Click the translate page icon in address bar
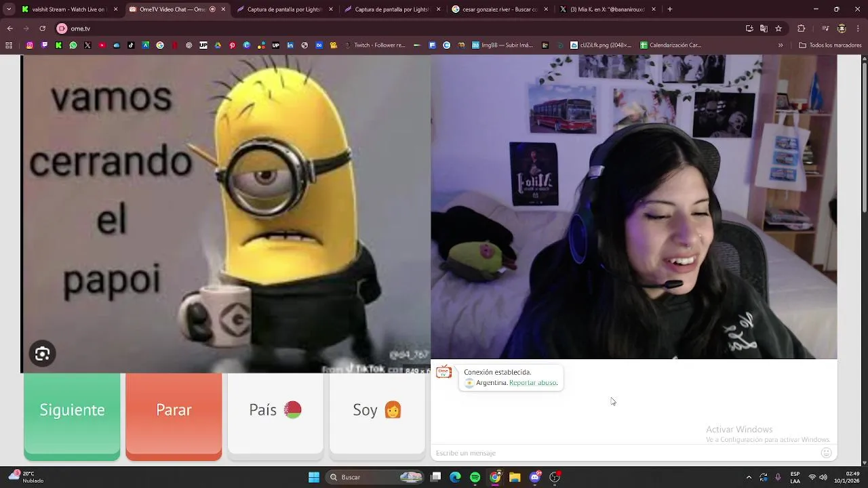The width and height of the screenshot is (868, 488). (x=764, y=28)
